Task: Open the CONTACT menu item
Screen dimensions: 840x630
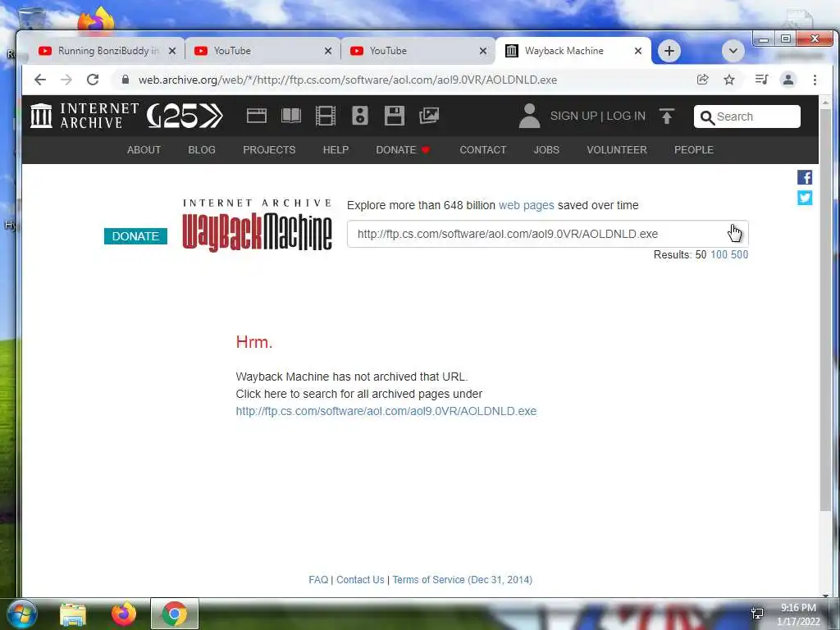Action: click(x=482, y=150)
